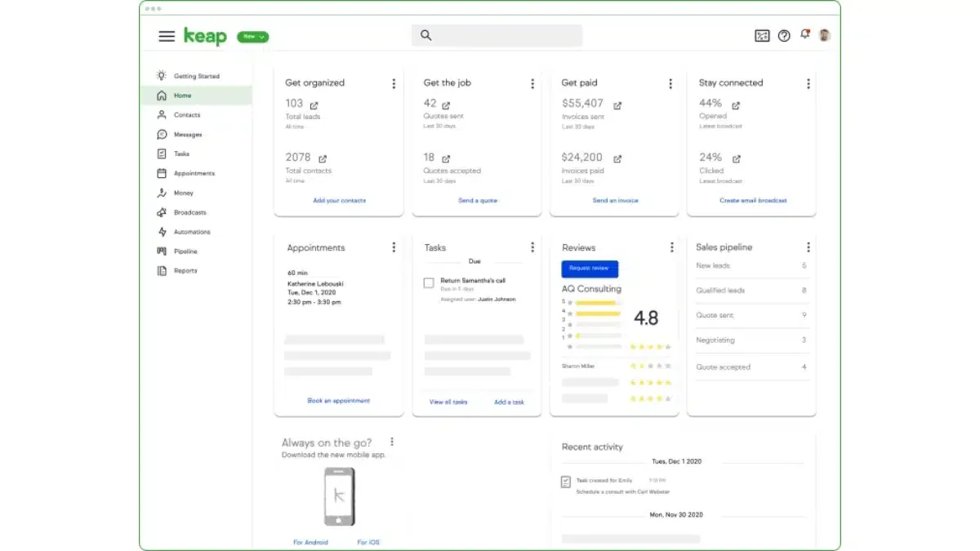Open the notifications bell
Screen dimensions: 980x551
pyautogui.click(x=805, y=34)
